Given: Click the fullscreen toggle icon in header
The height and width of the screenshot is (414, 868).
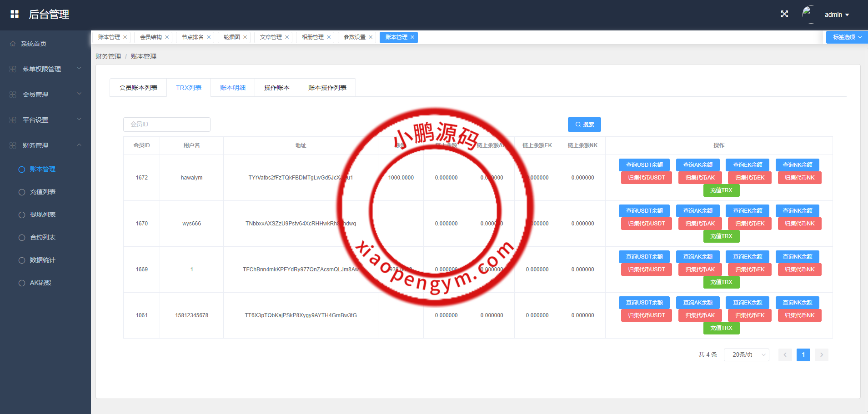Looking at the screenshot, I should click(x=784, y=14).
